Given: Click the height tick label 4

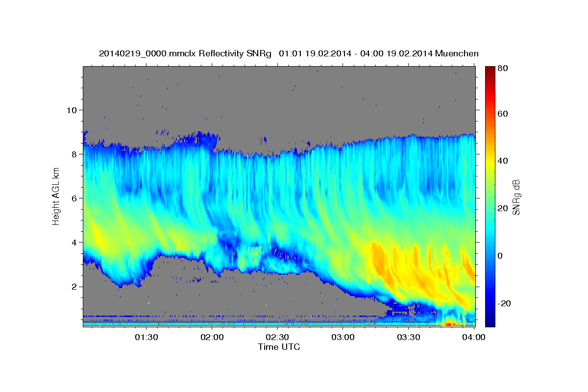Looking at the screenshot, I should tap(73, 242).
